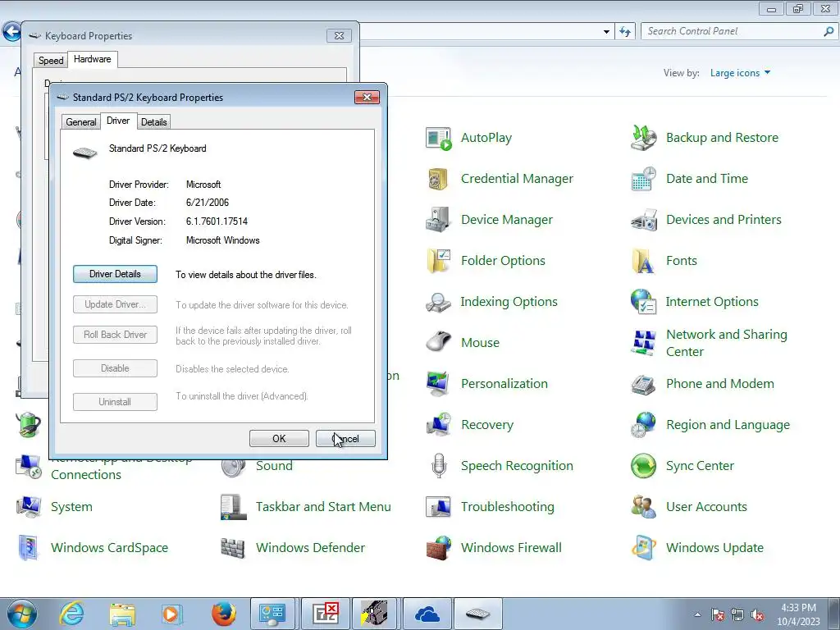
Task: Open the AutoPlay icon
Action: pos(438,138)
